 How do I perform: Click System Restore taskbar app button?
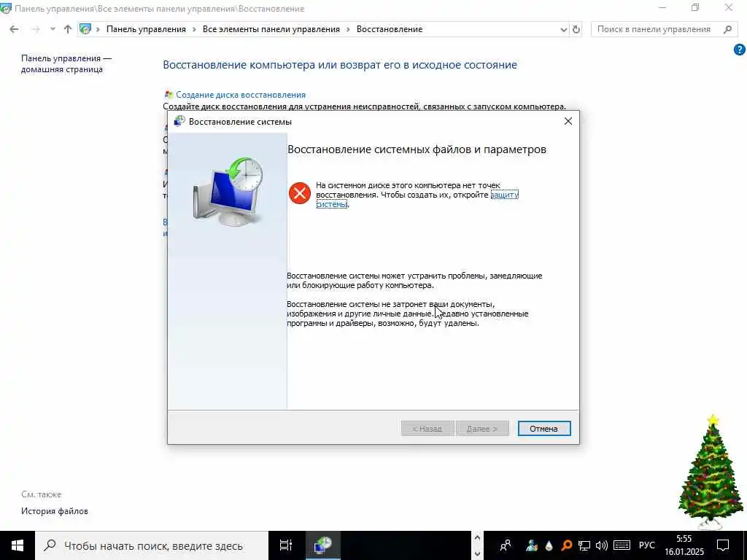(x=322, y=545)
